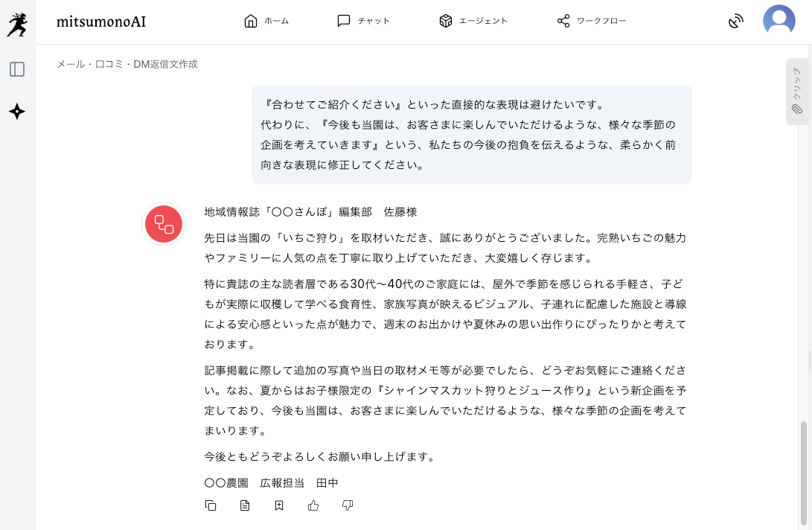Screen dimensions: 812x530
Task: Open the user profile avatar
Action: pyautogui.click(x=779, y=21)
